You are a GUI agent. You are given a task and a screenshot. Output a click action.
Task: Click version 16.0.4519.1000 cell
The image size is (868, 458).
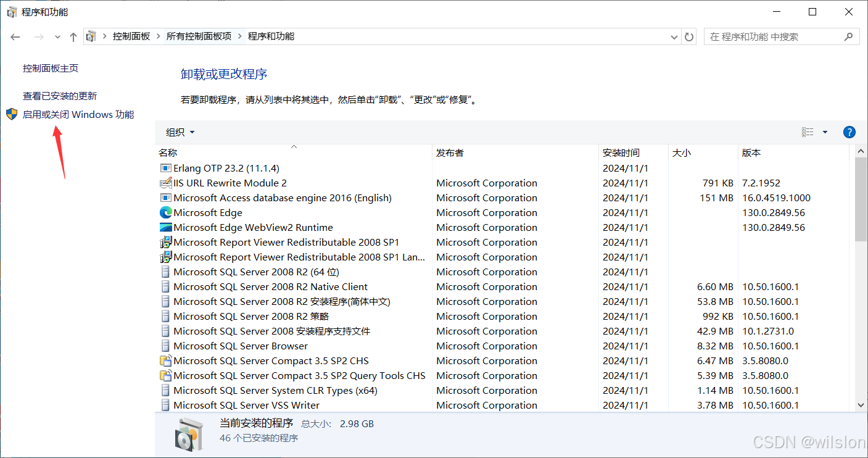pyautogui.click(x=776, y=198)
